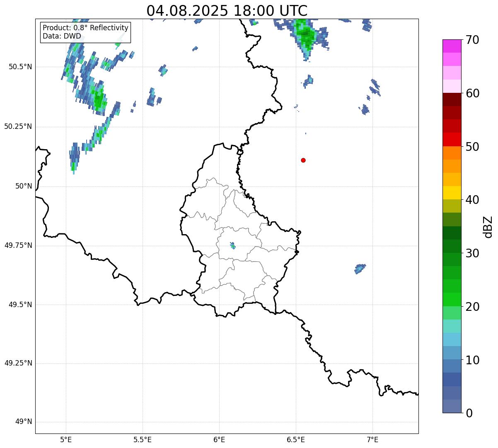Click the latitude label 49.25°N

18,363
